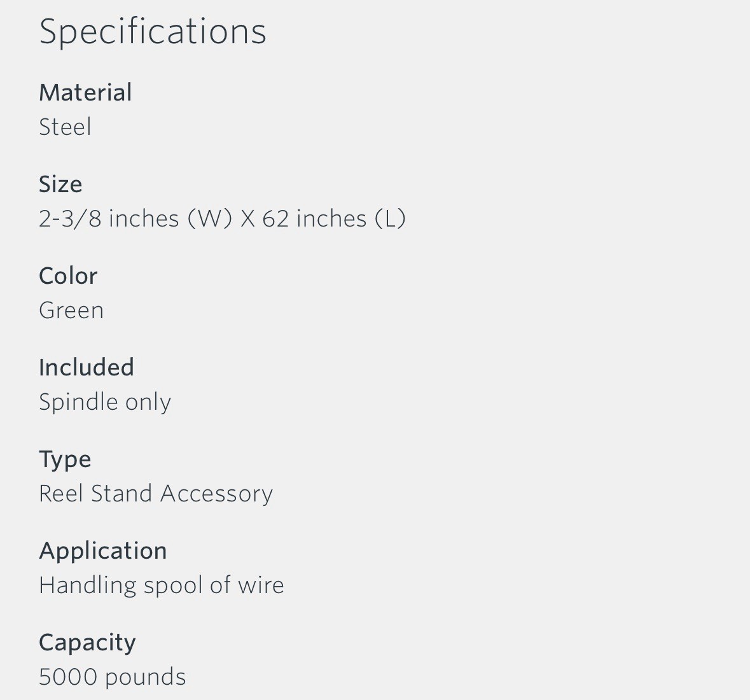Select the Application label
The image size is (750, 700).
[x=103, y=551]
